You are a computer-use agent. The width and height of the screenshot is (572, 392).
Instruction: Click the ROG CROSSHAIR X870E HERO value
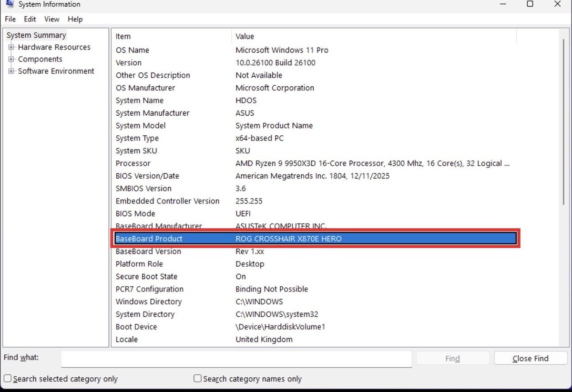point(288,239)
